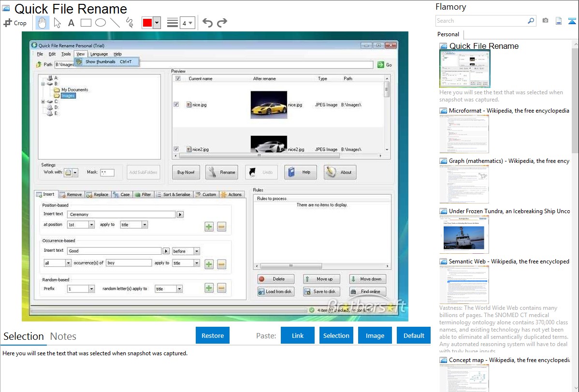Click the Restore button

(213, 335)
